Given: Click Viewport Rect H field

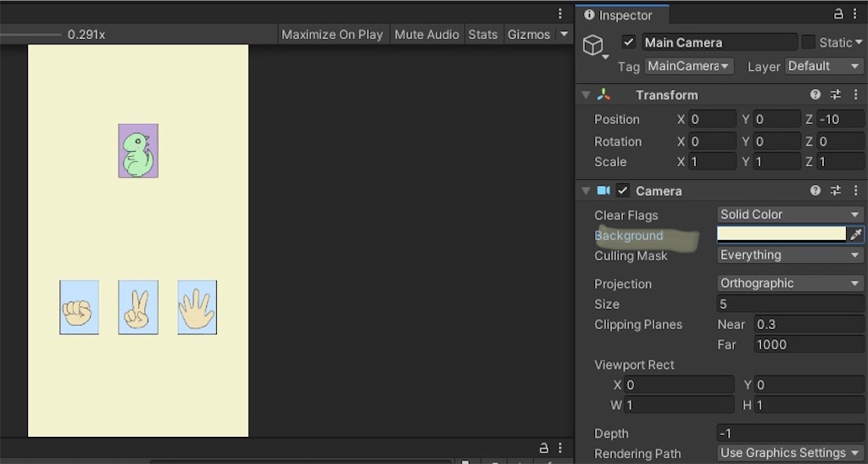Looking at the screenshot, I should point(810,405).
